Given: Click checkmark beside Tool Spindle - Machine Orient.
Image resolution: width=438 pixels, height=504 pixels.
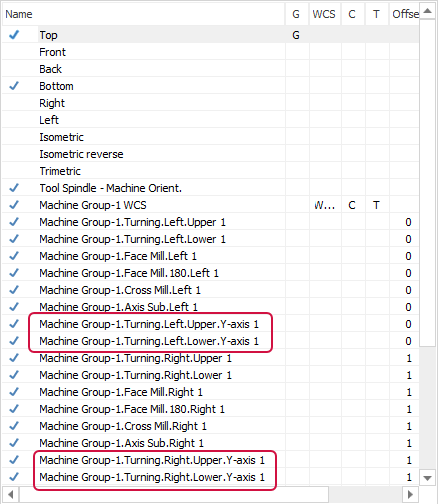Looking at the screenshot, I should tap(14, 188).
